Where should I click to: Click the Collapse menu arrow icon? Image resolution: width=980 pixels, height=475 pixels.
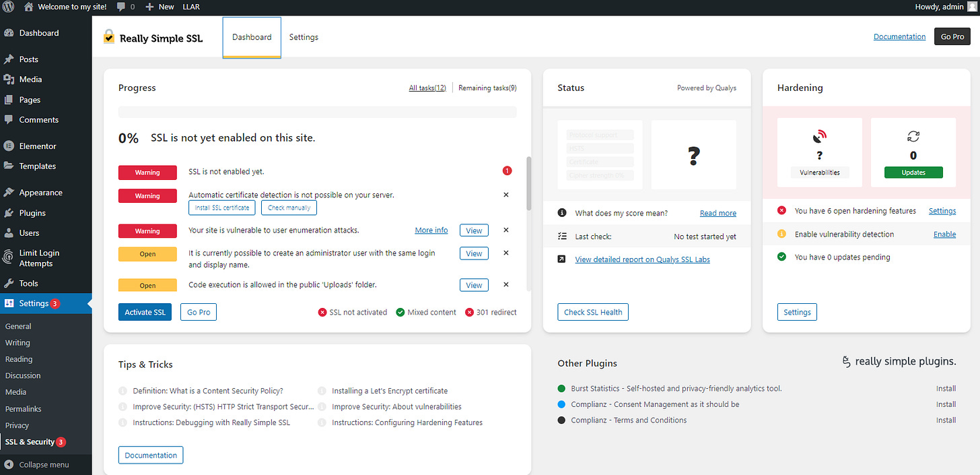[x=9, y=465]
